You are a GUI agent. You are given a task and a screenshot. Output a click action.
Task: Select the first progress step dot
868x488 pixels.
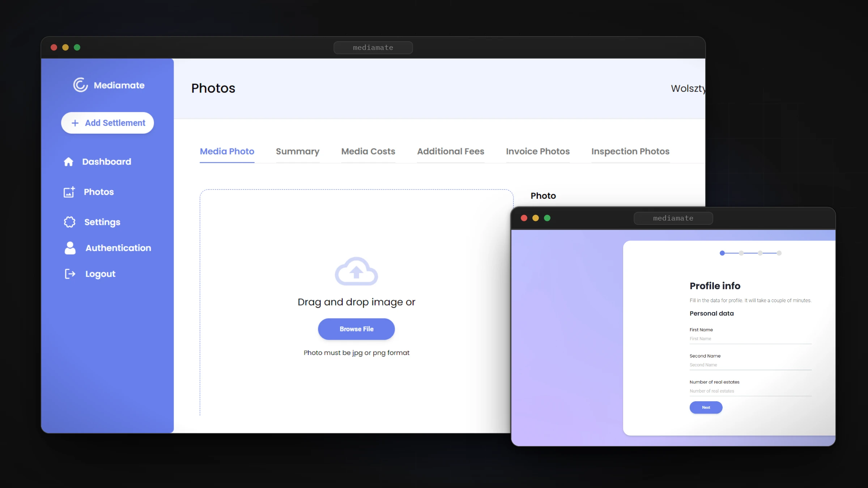[x=722, y=253]
